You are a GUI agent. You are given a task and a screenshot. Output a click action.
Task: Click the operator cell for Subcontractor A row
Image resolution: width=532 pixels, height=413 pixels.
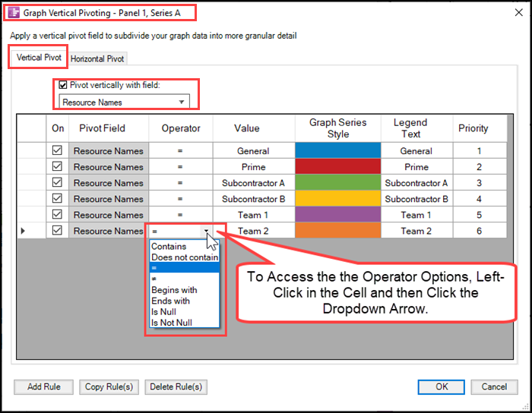click(x=181, y=182)
